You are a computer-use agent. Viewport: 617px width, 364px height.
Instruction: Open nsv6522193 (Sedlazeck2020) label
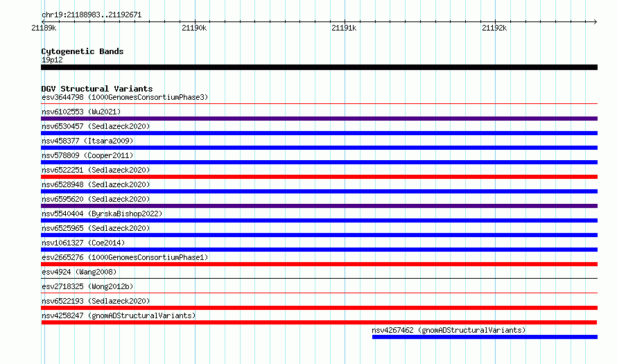(96, 301)
